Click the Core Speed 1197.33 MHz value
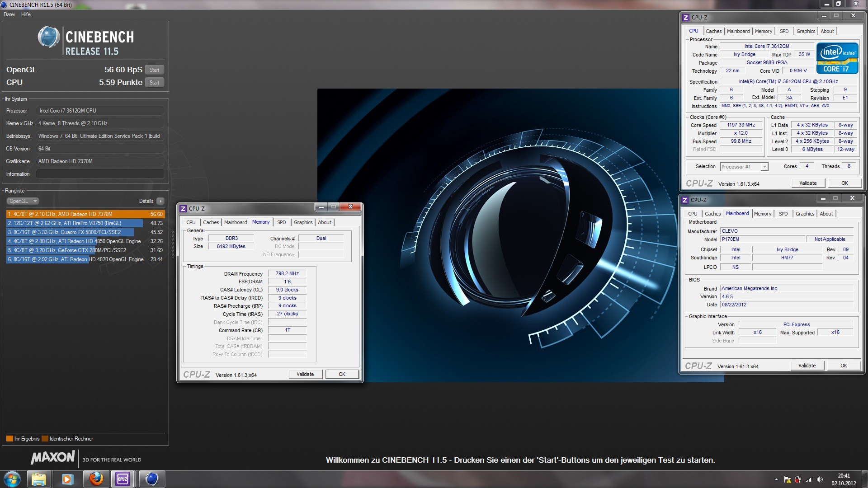The width and height of the screenshot is (868, 488). (x=741, y=125)
